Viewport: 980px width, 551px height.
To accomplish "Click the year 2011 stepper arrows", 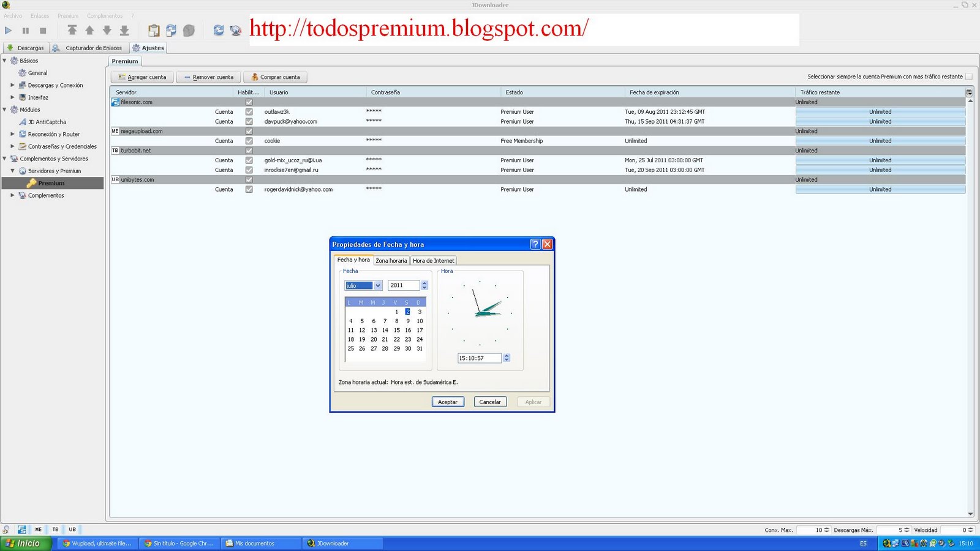I will [424, 285].
